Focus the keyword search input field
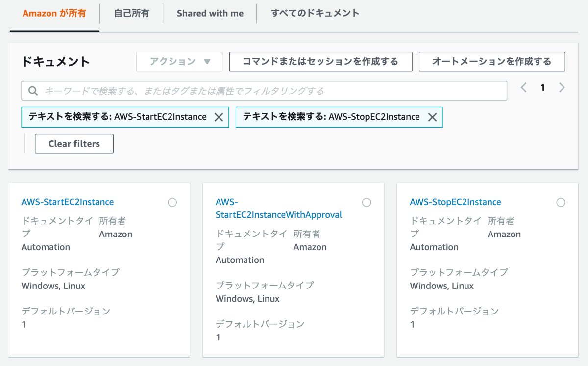 coord(264,91)
